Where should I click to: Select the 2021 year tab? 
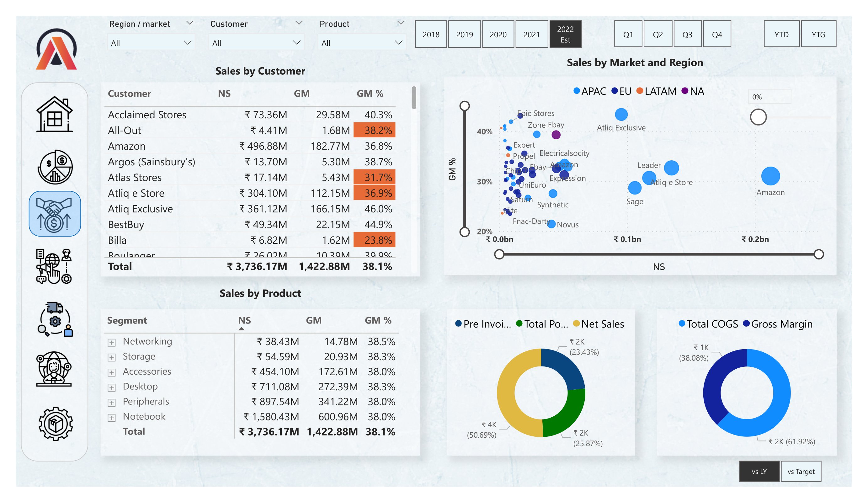click(531, 35)
